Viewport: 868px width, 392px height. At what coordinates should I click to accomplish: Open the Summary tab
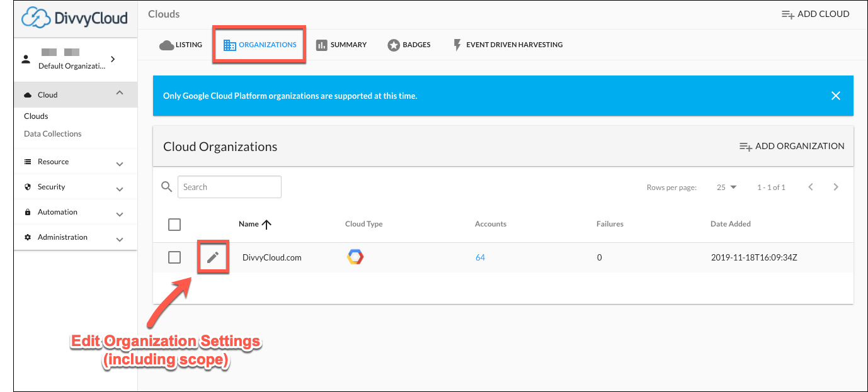[341, 45]
